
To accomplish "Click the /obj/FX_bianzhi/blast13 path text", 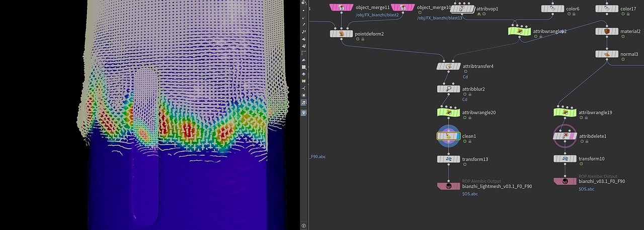I will click(x=440, y=18).
